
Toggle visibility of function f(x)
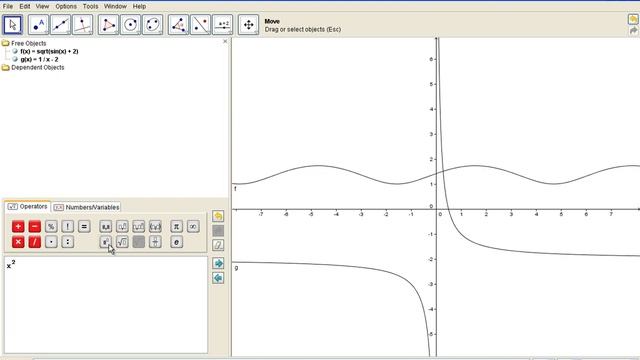[15, 51]
